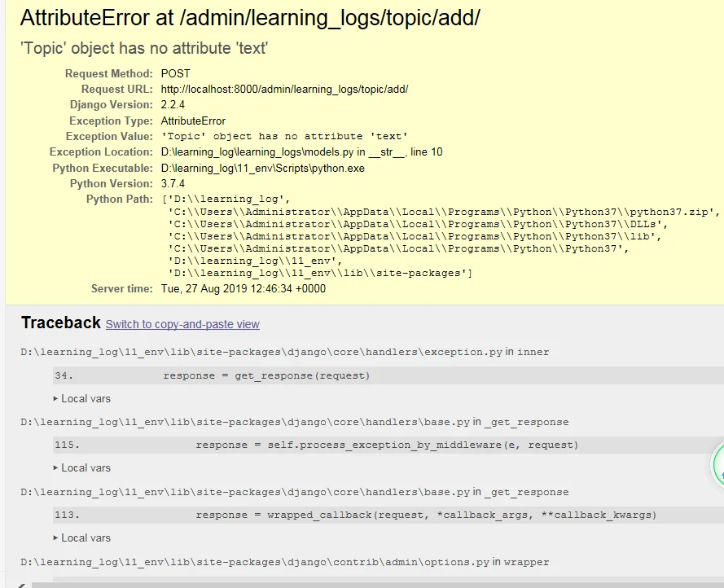Click the green floating circle icon at right edge
Viewport: 724px width, 588px height.
(x=717, y=466)
